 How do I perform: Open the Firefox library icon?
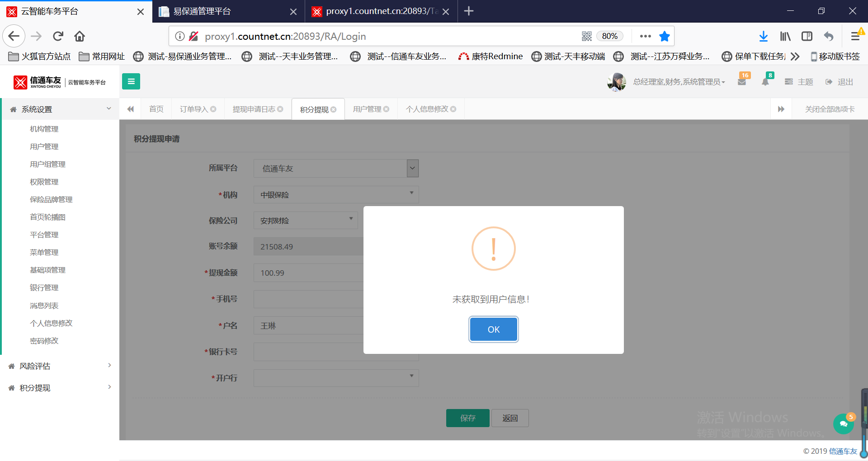(785, 36)
